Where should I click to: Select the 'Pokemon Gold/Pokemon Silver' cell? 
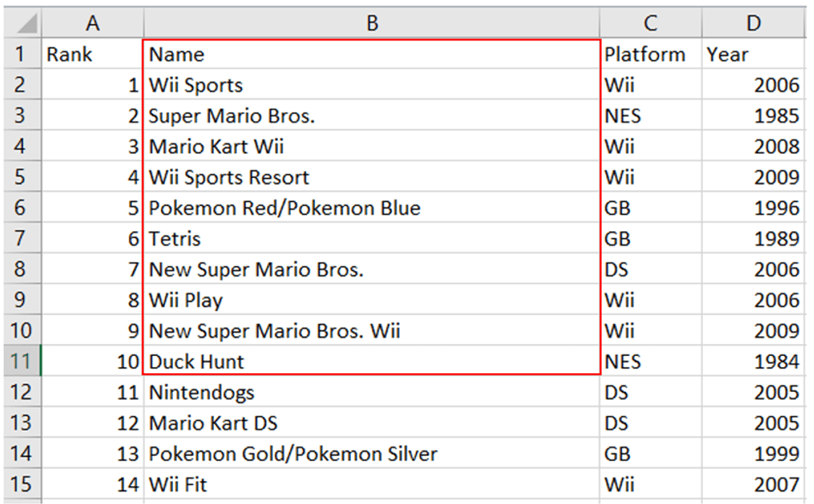pos(371,454)
